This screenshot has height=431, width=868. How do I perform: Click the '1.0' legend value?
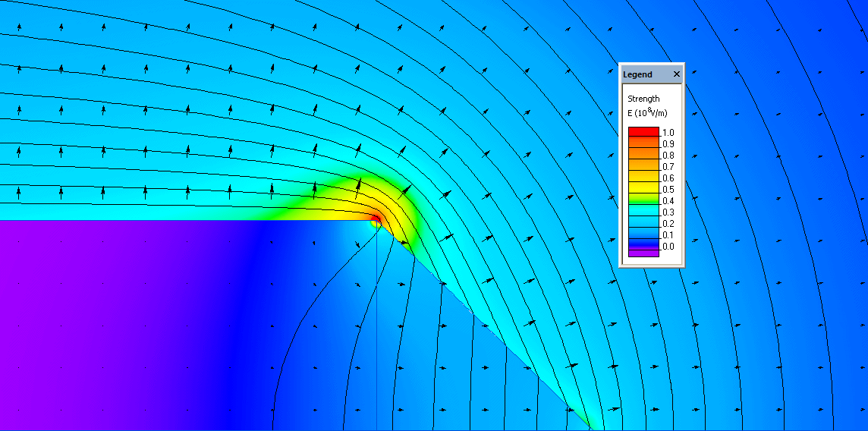tap(668, 133)
